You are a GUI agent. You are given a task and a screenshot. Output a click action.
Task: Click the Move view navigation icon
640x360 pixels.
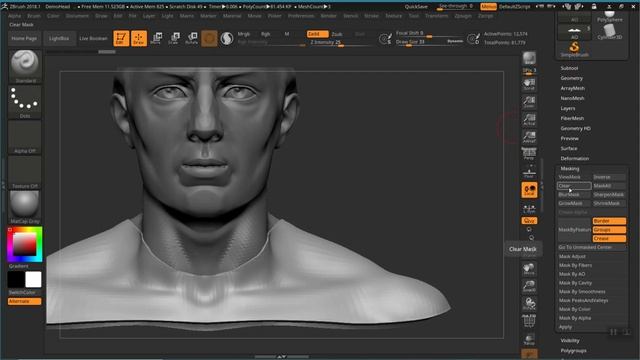coord(529,269)
